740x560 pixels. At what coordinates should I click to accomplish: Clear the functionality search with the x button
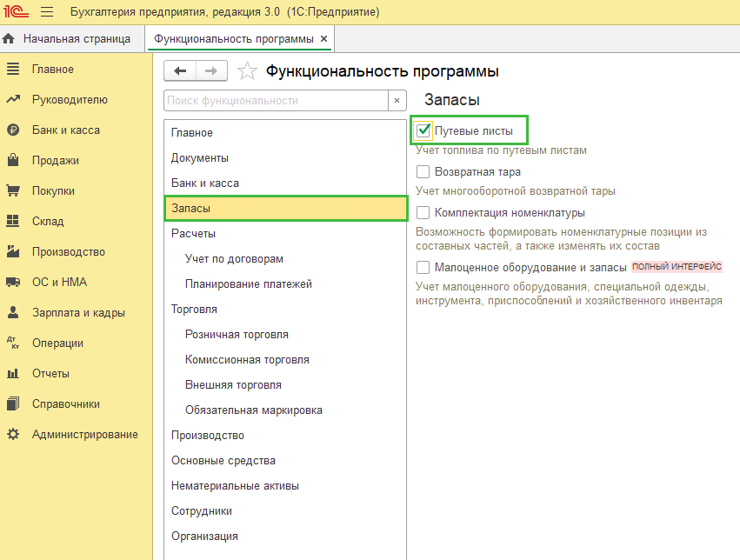[x=397, y=101]
